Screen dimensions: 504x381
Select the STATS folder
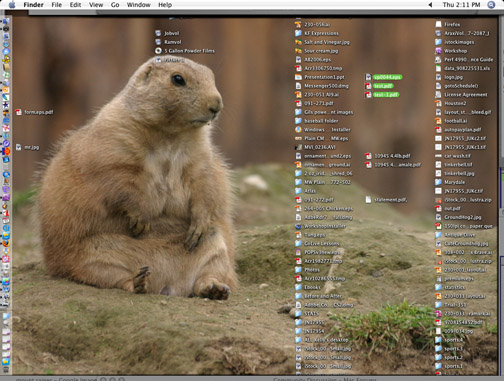(298, 313)
